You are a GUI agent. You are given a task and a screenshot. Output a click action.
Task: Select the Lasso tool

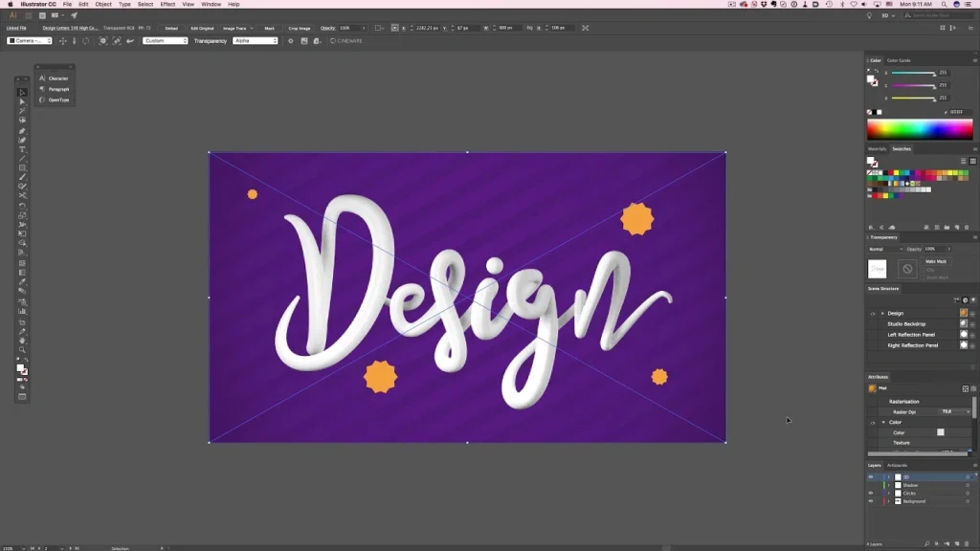pos(22,120)
